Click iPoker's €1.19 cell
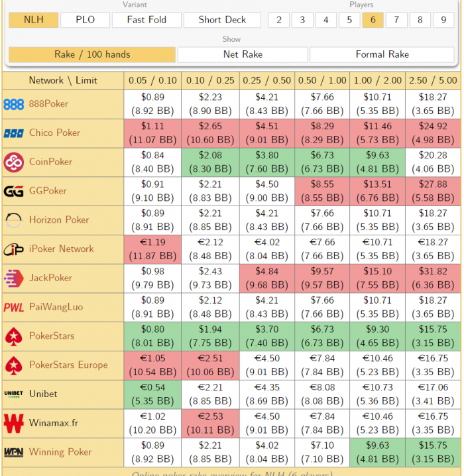Image resolution: width=464 pixels, height=476 pixels. 152,249
